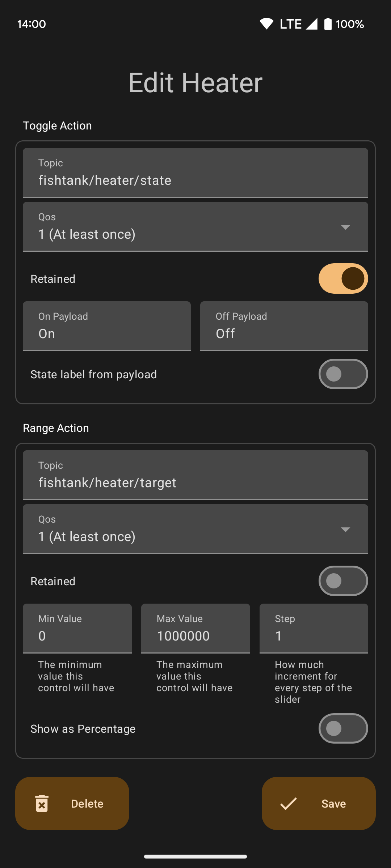Tap the battery icon in status bar
This screenshot has height=868, width=391.
tap(328, 24)
